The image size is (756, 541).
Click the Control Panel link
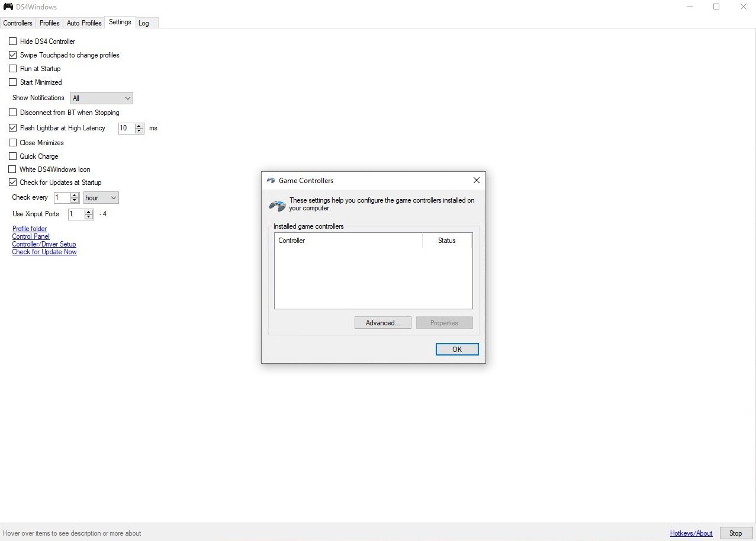pyautogui.click(x=31, y=236)
